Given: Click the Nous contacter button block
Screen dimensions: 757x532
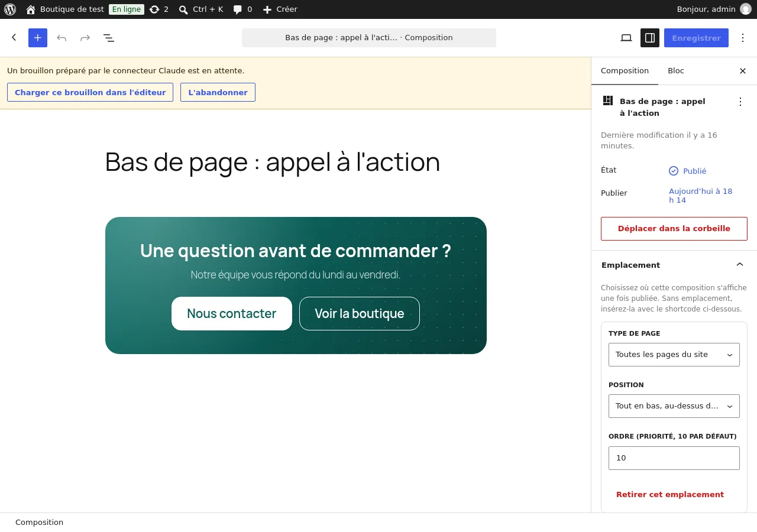Looking at the screenshot, I should (232, 313).
